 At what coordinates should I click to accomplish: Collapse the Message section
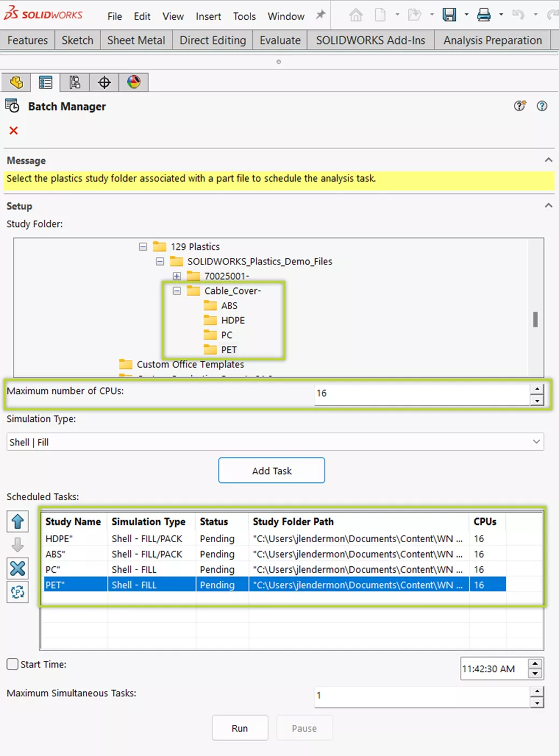coord(548,160)
